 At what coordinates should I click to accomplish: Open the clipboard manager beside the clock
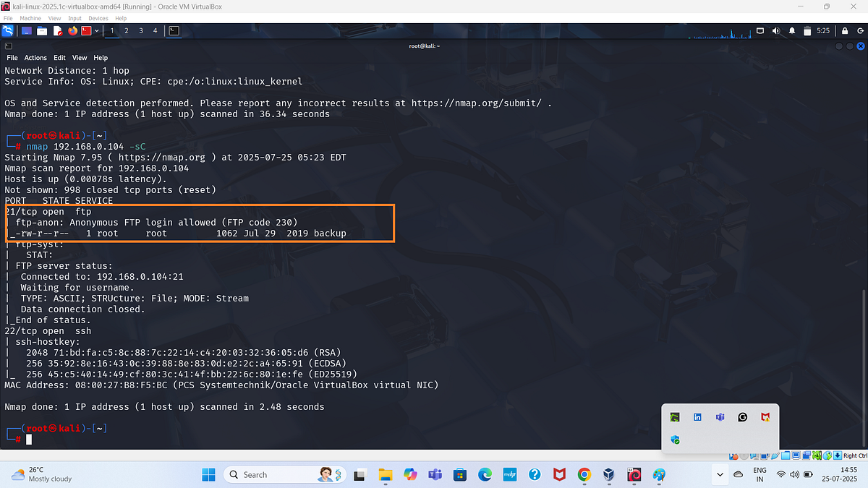tap(807, 30)
